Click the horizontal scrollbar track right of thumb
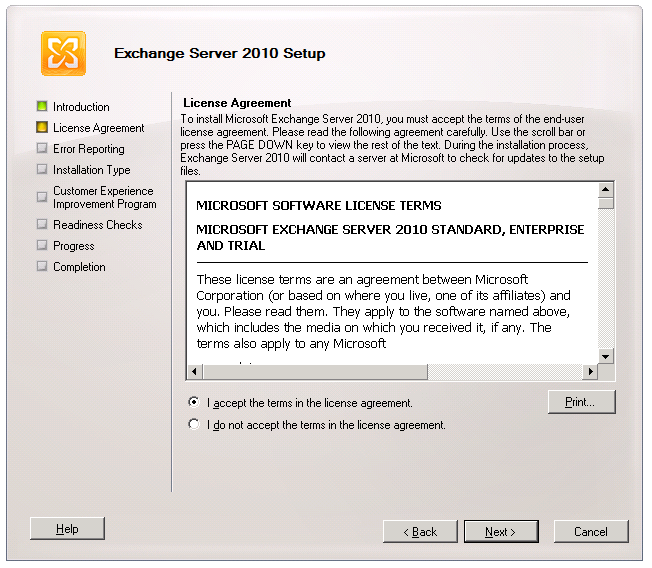The image size is (652, 568). [x=505, y=372]
